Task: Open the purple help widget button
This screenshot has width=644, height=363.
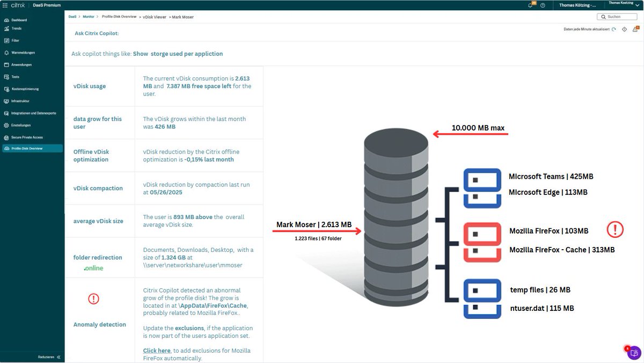Action: [634, 353]
